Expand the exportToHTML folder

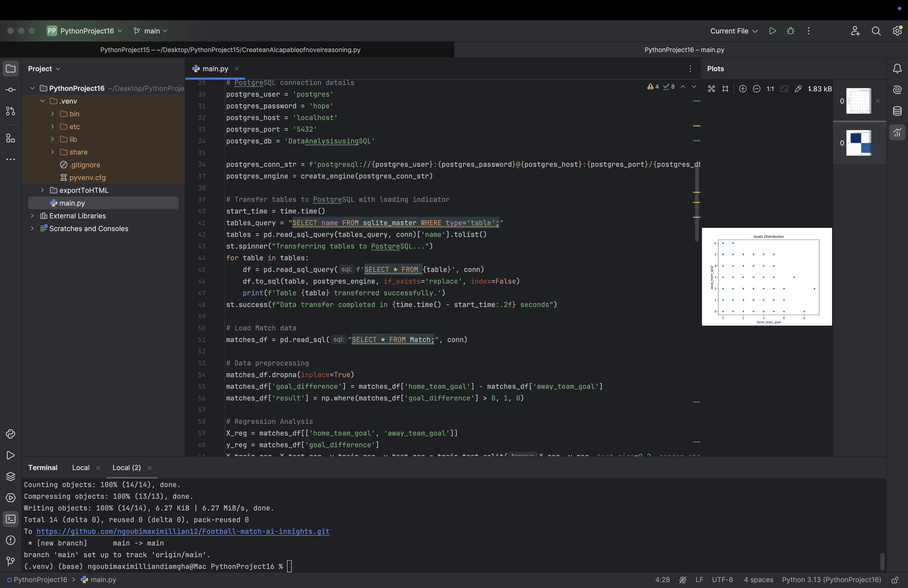42,190
